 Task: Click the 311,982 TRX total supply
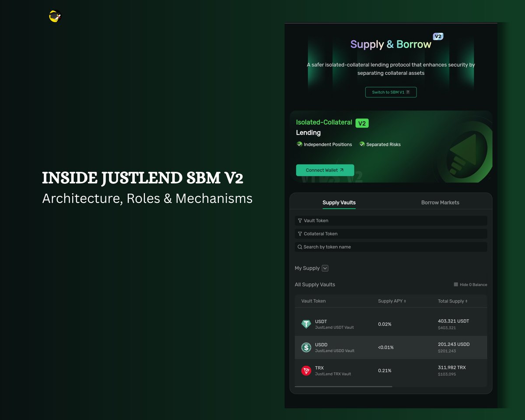[452, 367]
